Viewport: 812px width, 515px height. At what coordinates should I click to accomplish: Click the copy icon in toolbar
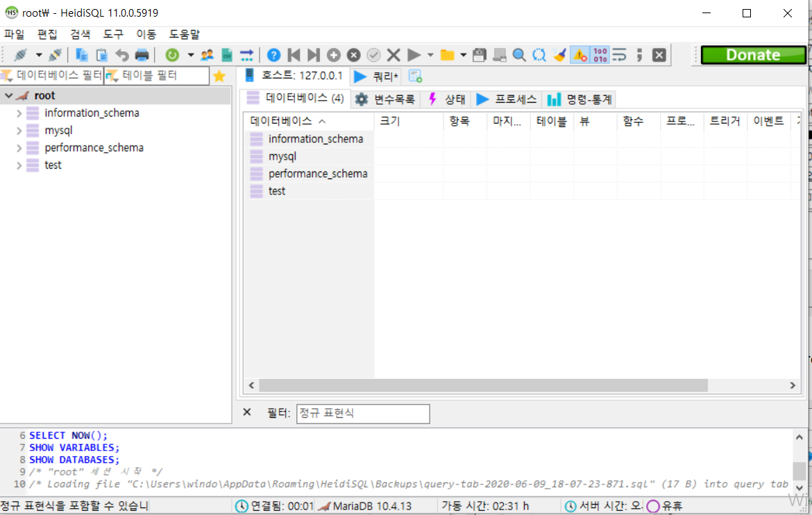tap(81, 55)
